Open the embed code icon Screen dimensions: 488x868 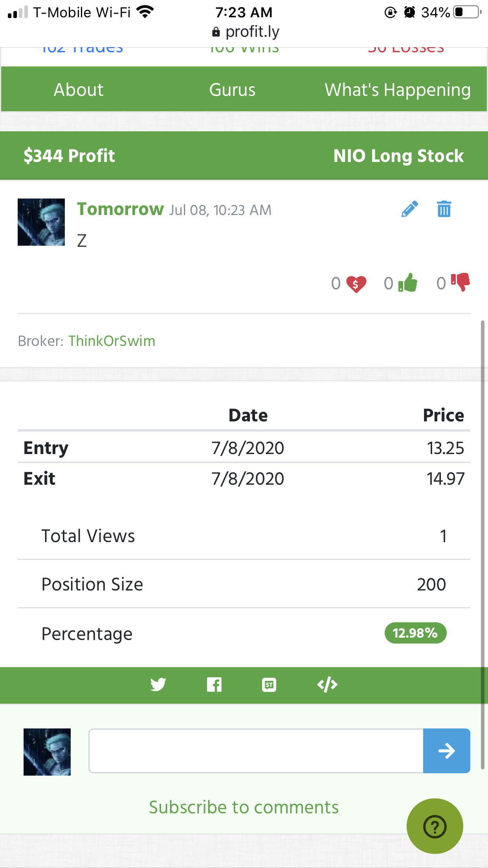(327, 685)
